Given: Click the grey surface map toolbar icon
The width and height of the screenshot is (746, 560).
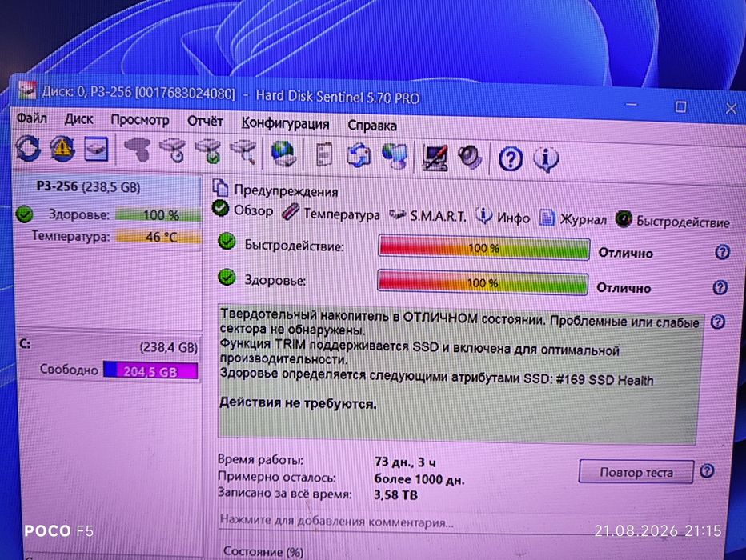Looking at the screenshot, I should [x=137, y=150].
